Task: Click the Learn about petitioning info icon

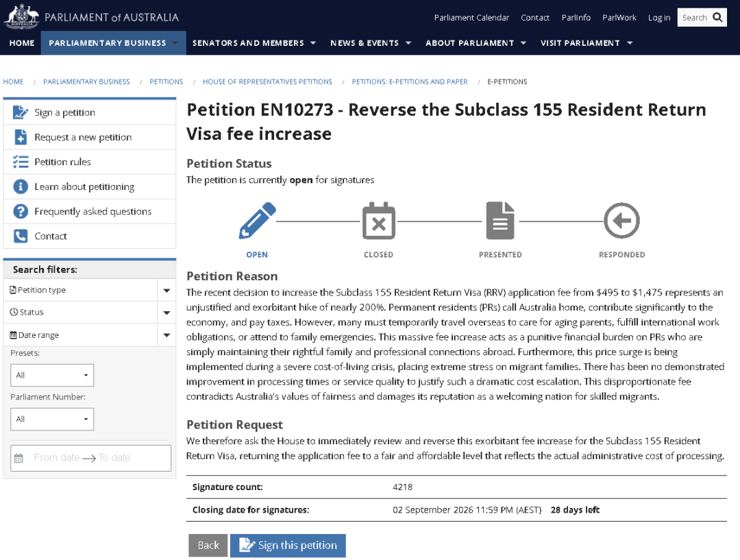Action: coord(21,186)
